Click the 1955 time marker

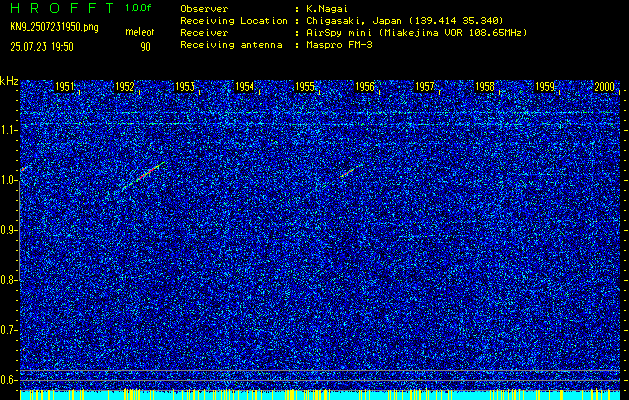[304, 87]
